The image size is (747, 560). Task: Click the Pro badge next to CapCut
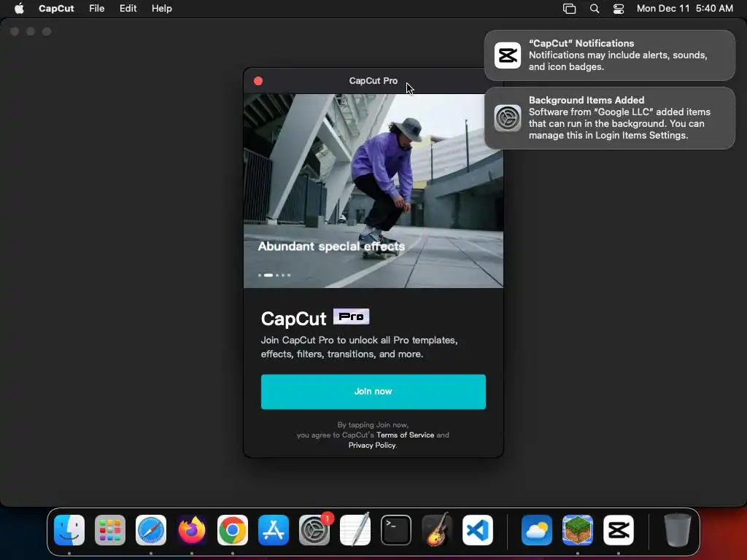coord(351,316)
